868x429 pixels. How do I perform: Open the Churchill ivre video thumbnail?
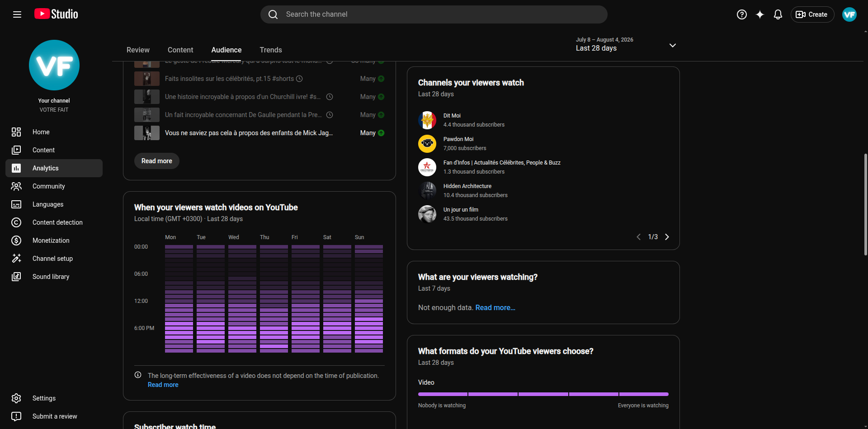coord(147,97)
